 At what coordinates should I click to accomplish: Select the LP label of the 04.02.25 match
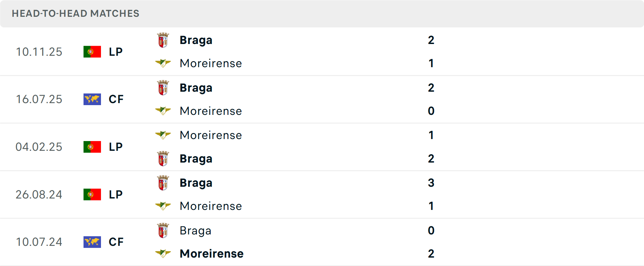[x=115, y=147]
